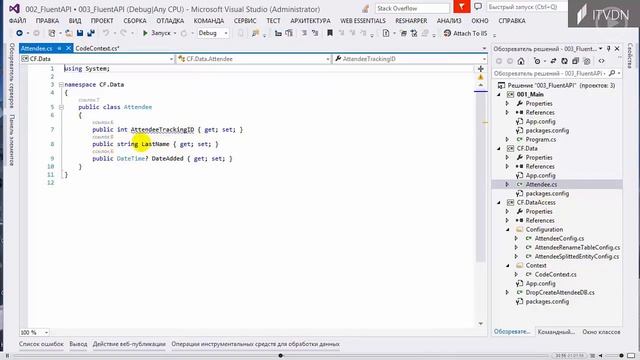The height and width of the screenshot is (360, 640).
Task: Click the feedback speech bubble icon
Action: point(478,7)
